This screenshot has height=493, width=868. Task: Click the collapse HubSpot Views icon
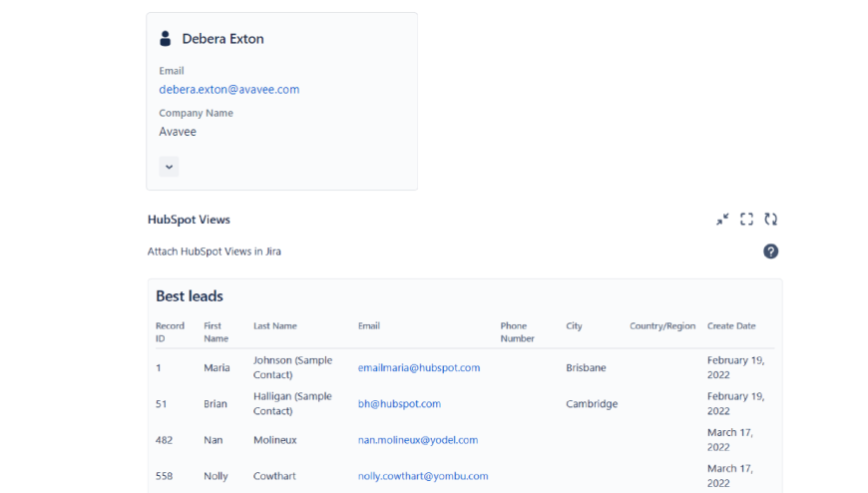pyautogui.click(x=722, y=220)
